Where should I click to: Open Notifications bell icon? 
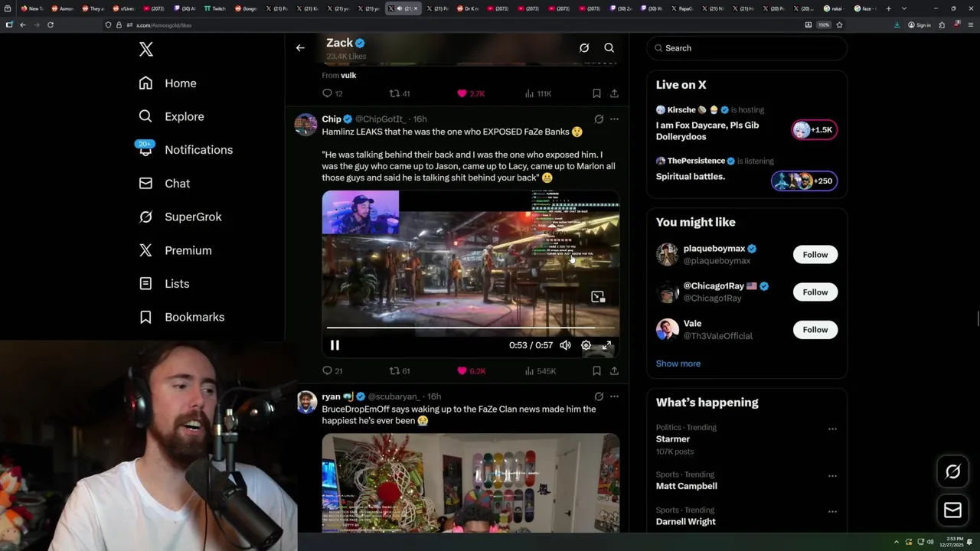tap(145, 149)
